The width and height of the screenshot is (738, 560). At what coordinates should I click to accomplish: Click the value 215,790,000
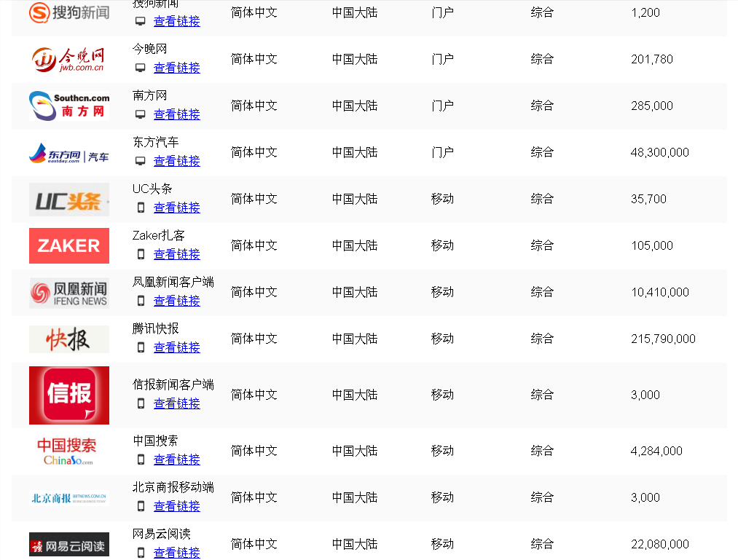point(663,339)
